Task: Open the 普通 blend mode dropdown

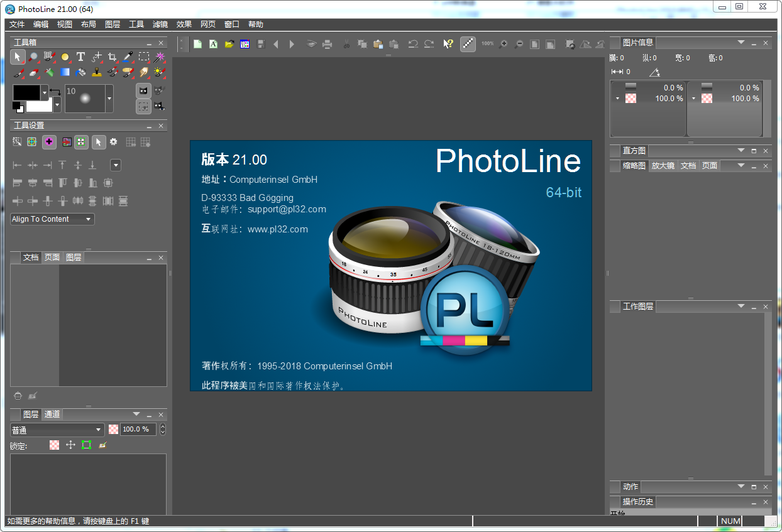Action: tap(57, 430)
